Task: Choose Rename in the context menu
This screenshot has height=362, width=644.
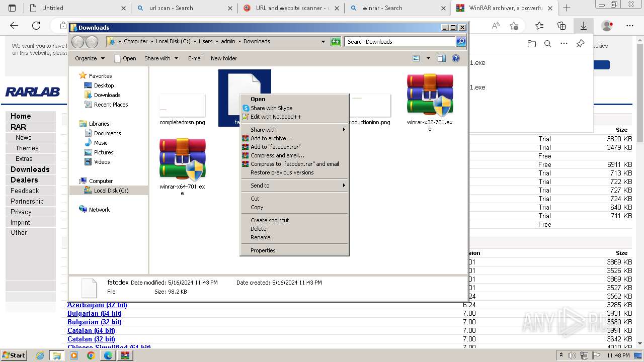Action: 294,237
